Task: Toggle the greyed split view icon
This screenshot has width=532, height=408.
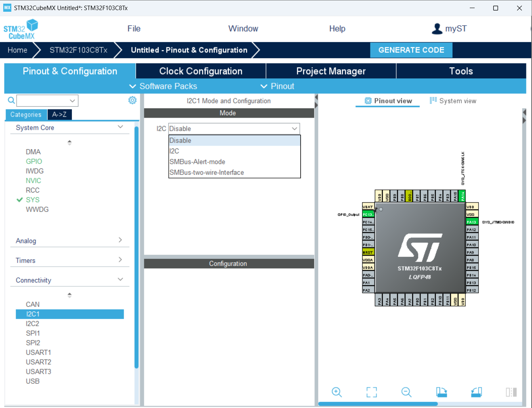Action: point(511,392)
